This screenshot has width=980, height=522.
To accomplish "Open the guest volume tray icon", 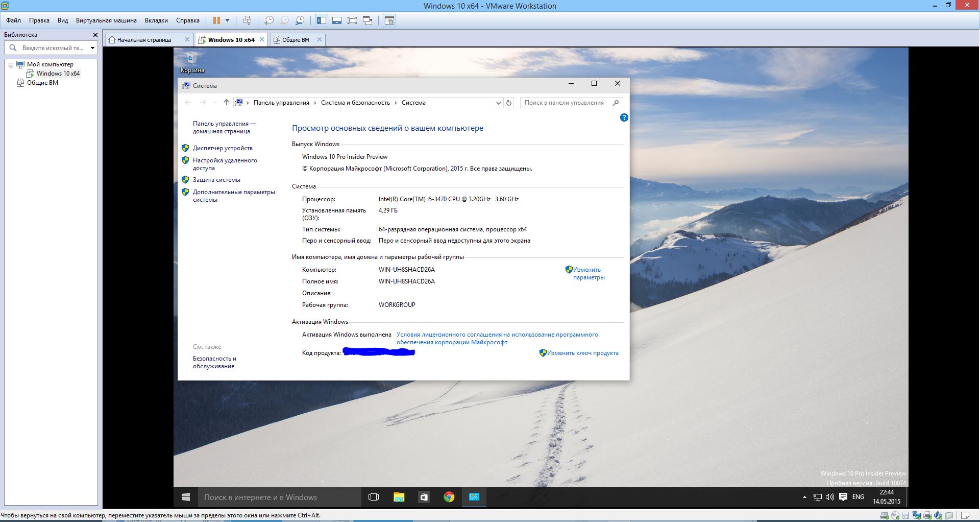I will [829, 497].
